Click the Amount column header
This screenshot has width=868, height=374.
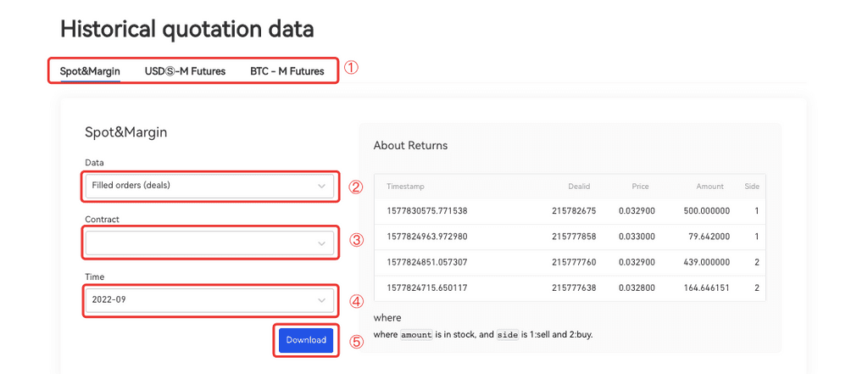710,187
